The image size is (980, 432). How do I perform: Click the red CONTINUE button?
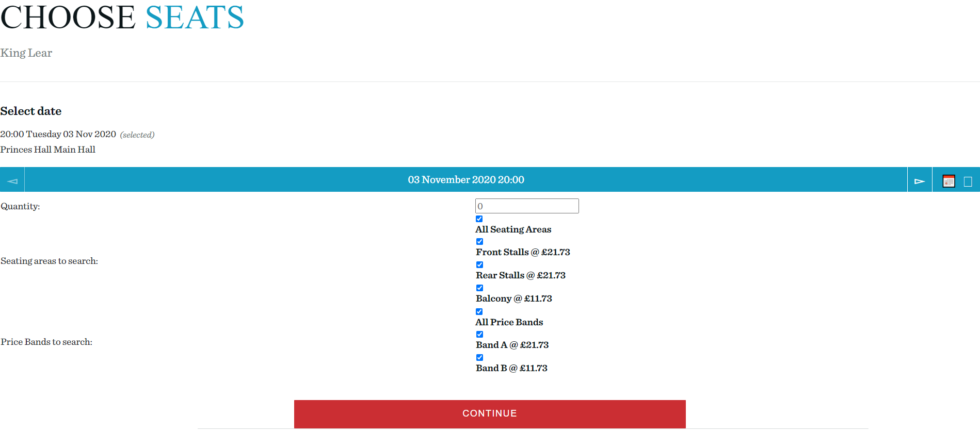click(x=490, y=414)
